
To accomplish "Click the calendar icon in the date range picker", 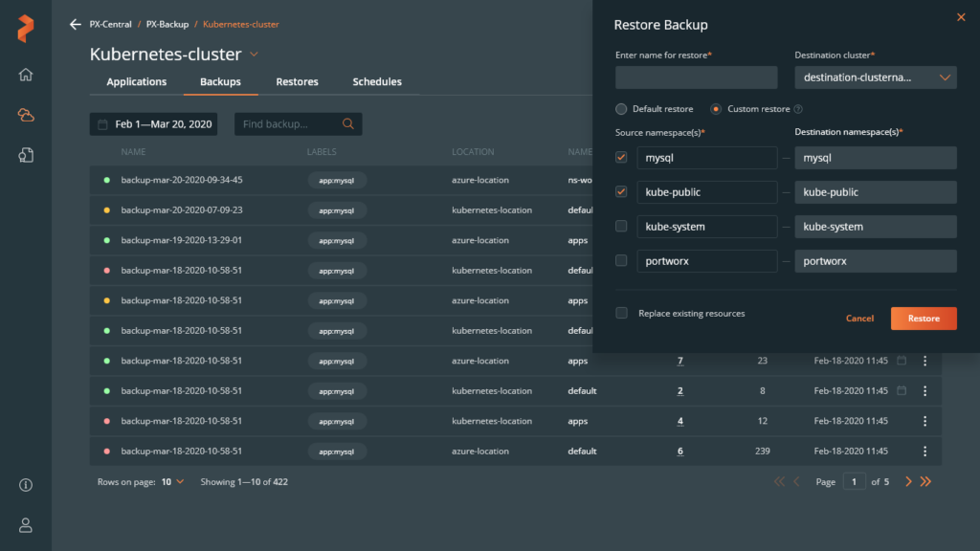I will [x=105, y=123].
